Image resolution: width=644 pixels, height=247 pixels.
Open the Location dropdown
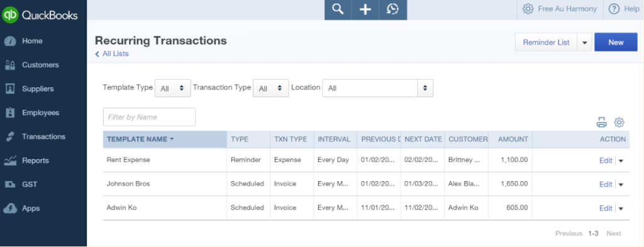coord(378,88)
